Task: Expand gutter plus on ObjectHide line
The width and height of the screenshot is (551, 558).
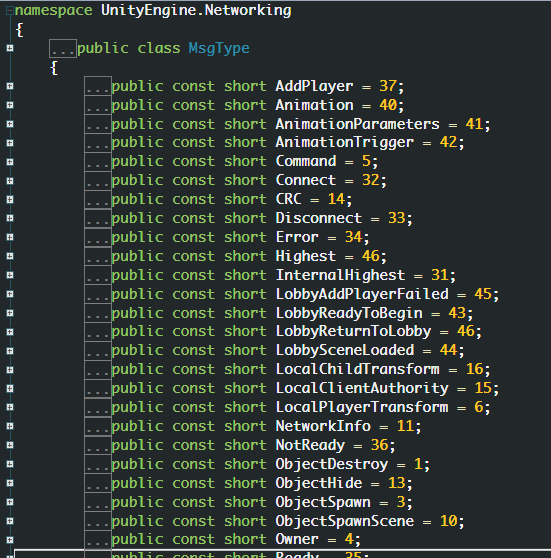Action: click(x=10, y=483)
